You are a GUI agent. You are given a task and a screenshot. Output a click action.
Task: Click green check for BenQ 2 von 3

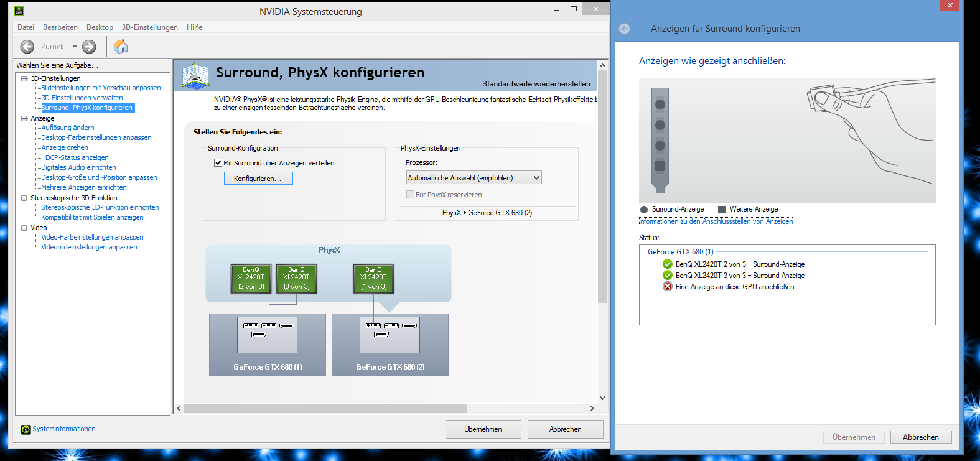(x=668, y=264)
